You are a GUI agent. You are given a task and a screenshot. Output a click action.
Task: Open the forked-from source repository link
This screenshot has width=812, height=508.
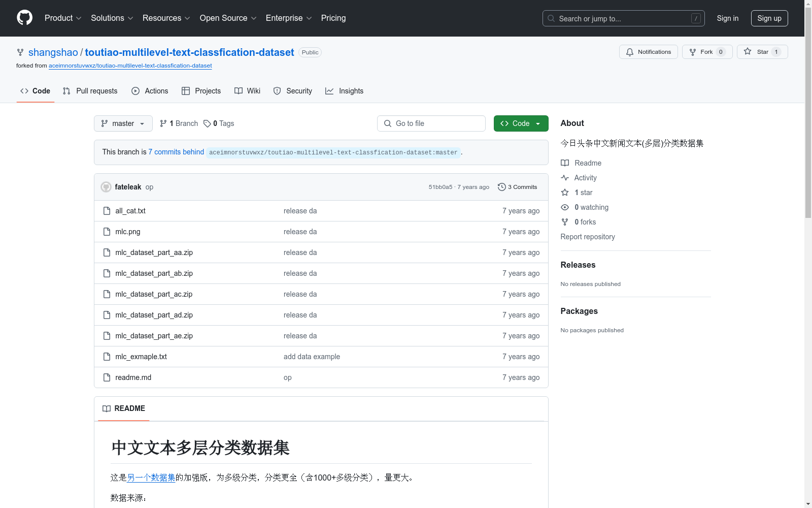[130, 66]
